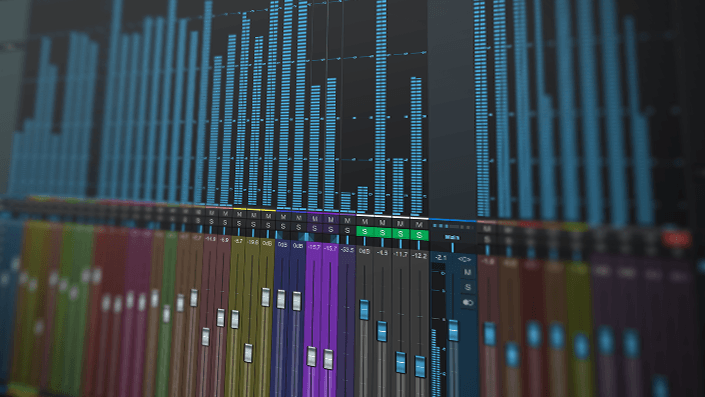Toggle the Main channel mono/stereo icon

click(x=468, y=303)
